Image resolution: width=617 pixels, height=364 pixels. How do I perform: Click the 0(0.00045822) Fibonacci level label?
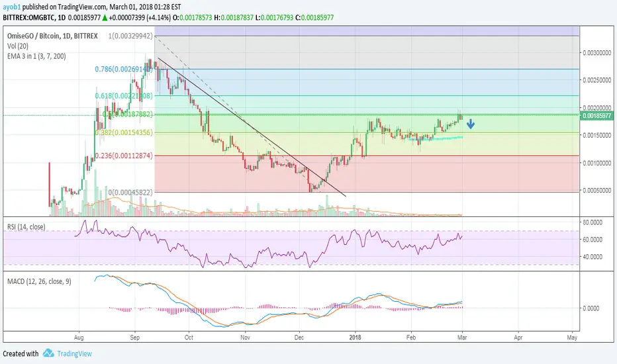[130, 192]
